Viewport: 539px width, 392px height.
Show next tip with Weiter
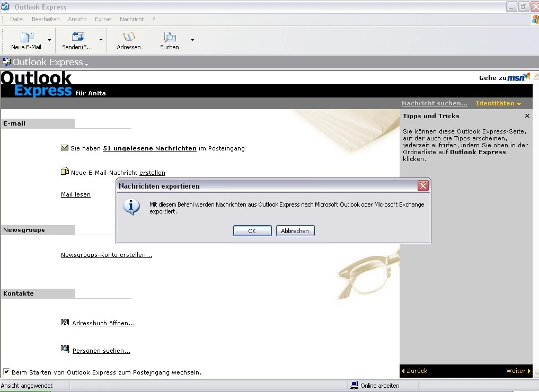(x=518, y=371)
